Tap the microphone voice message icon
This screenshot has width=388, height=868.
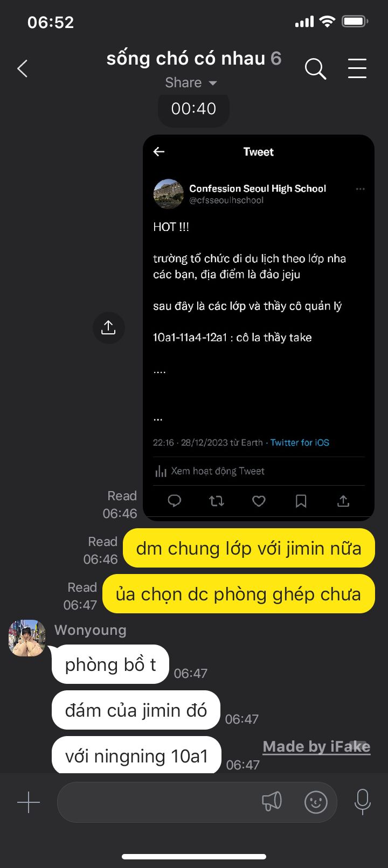coord(363,802)
